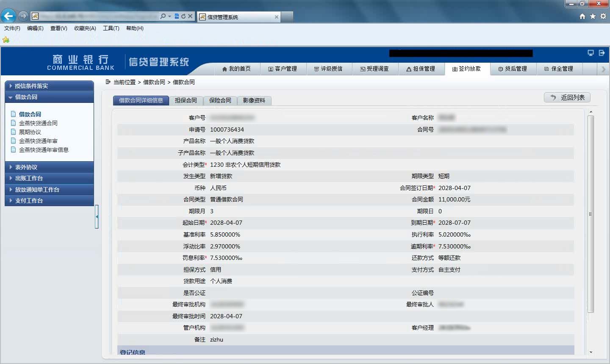Click the floating ratio 2.970000%

coord(225,246)
